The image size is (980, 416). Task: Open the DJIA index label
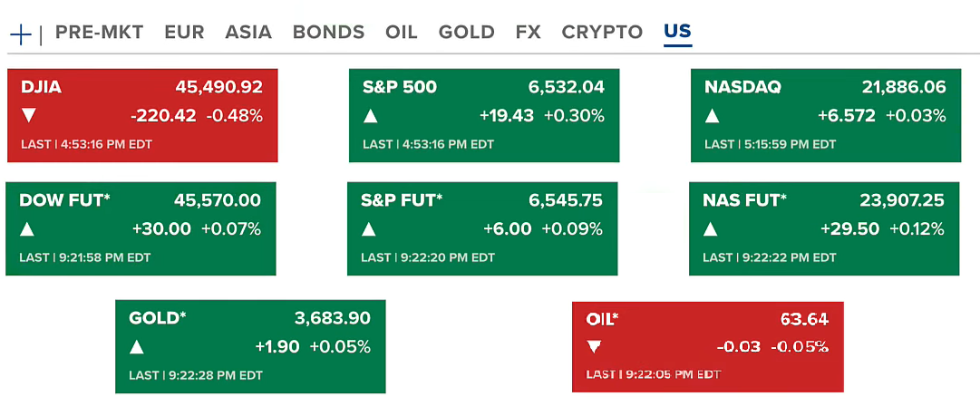pyautogui.click(x=41, y=88)
